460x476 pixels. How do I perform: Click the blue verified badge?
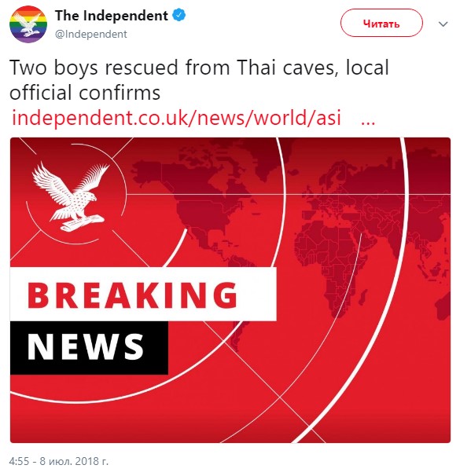point(179,15)
